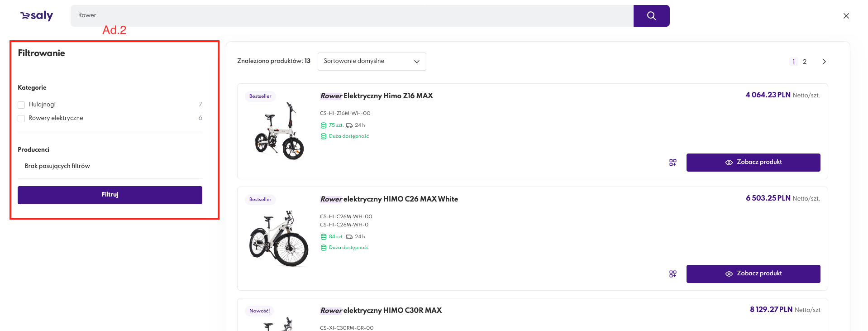Go to next page using arrow
Viewport: 868px width, 331px height.
coord(824,62)
